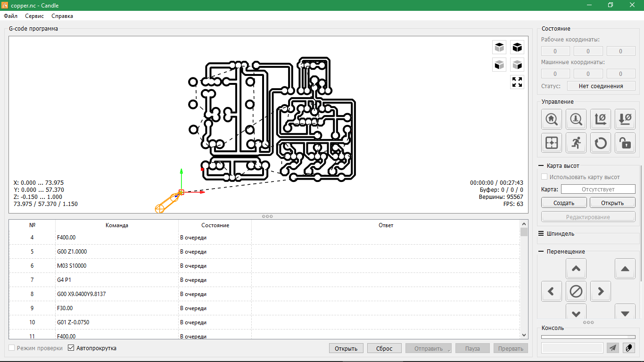The width and height of the screenshot is (644, 362).
Task: Click the console command input field
Action: (x=572, y=348)
